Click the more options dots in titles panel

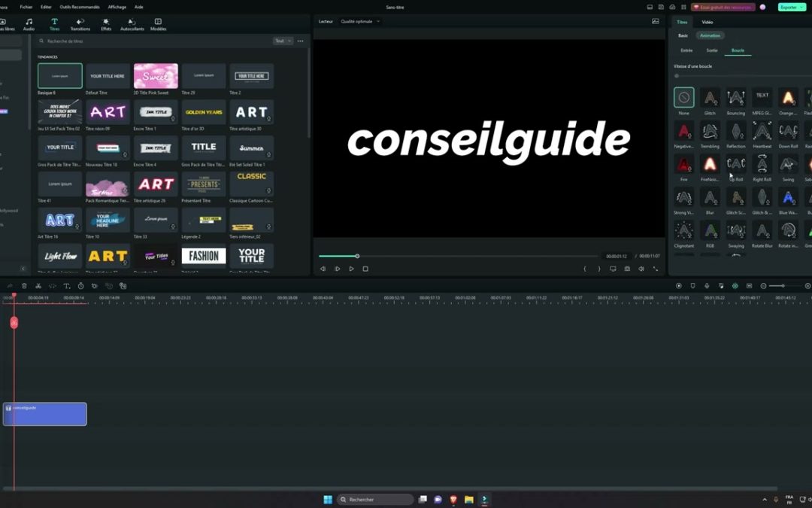[300, 41]
